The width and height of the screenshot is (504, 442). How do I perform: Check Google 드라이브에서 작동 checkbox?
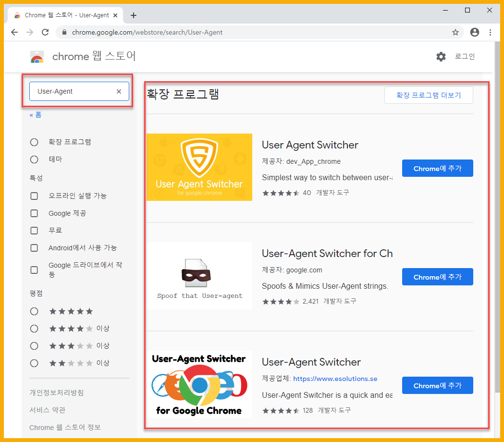point(34,270)
